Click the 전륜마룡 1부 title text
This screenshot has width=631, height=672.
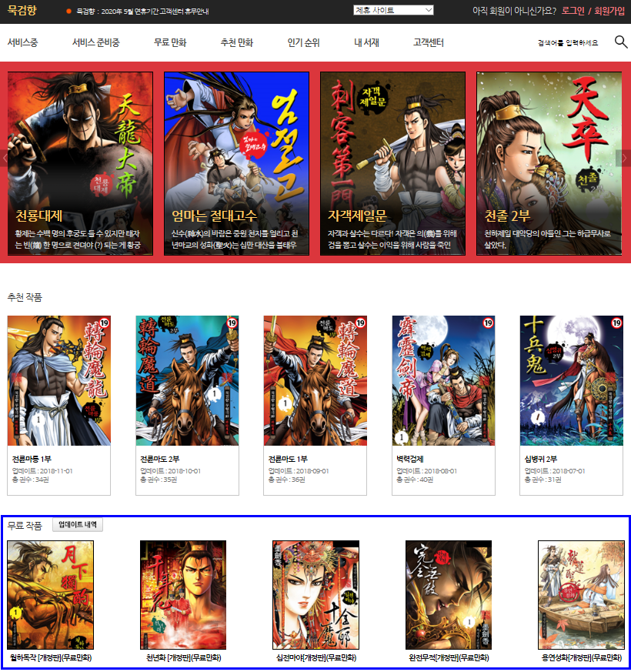(x=32, y=459)
